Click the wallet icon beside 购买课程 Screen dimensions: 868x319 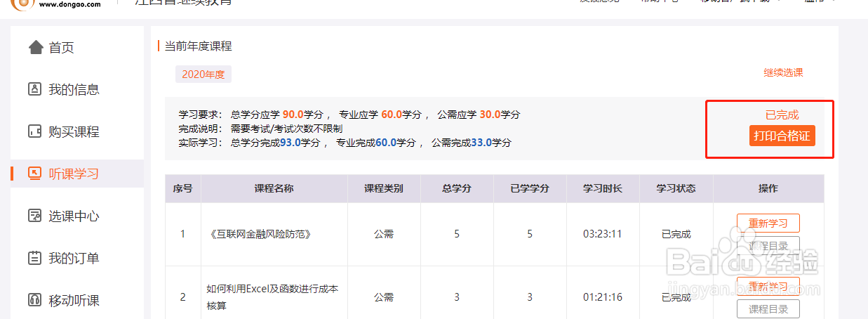click(x=34, y=131)
